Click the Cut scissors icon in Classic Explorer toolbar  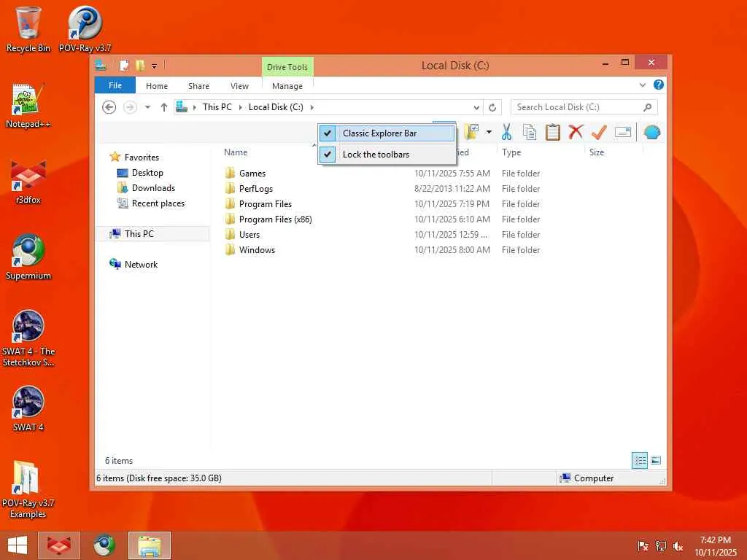(x=506, y=132)
